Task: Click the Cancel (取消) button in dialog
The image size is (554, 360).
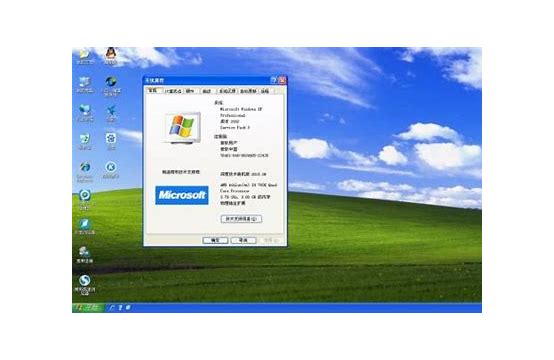Action: coord(243,240)
